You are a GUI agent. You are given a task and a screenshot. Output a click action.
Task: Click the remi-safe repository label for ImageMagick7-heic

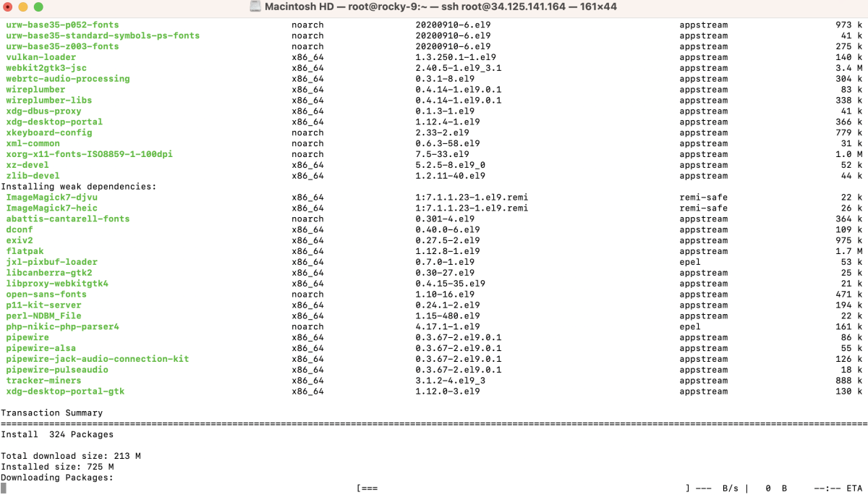coord(704,208)
